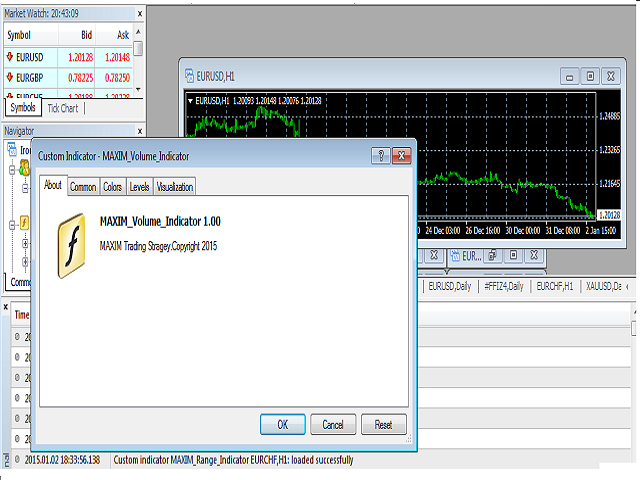Click the 1.24885 price axis label
This screenshot has width=640, height=480.
[609, 116]
